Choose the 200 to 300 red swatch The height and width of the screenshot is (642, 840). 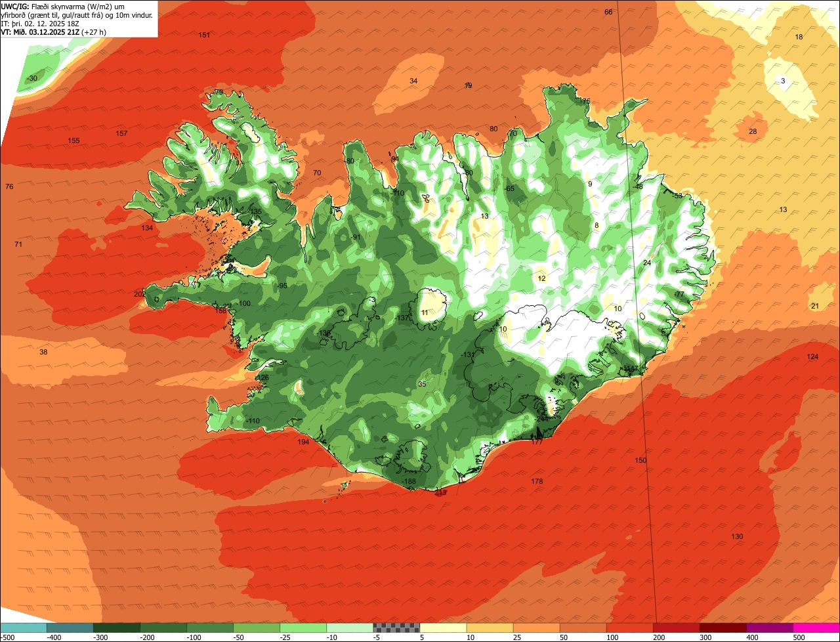coord(676,628)
